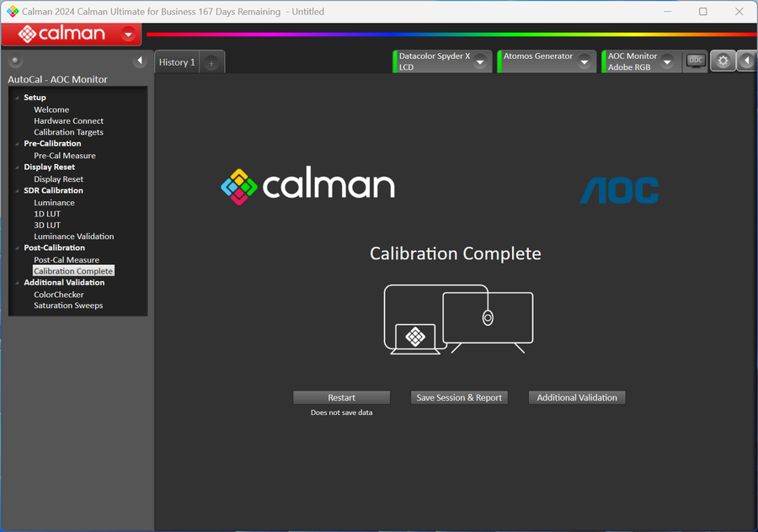Collapse the SDR Calibration tree section
The height and width of the screenshot is (532, 758).
click(x=18, y=191)
